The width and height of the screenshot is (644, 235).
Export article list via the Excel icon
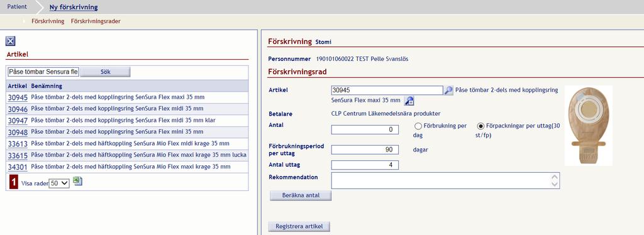(x=77, y=181)
